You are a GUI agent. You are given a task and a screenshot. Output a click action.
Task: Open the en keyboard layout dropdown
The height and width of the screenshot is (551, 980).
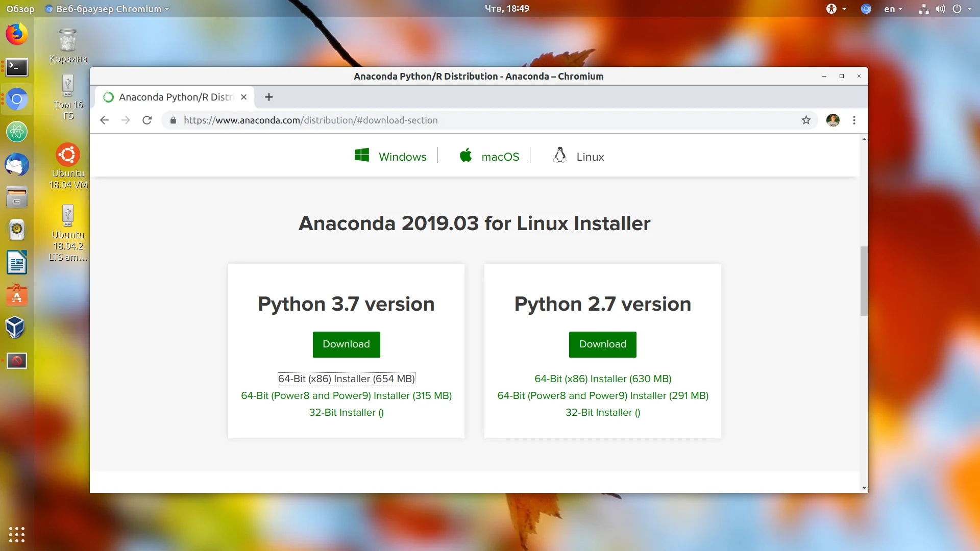(893, 9)
